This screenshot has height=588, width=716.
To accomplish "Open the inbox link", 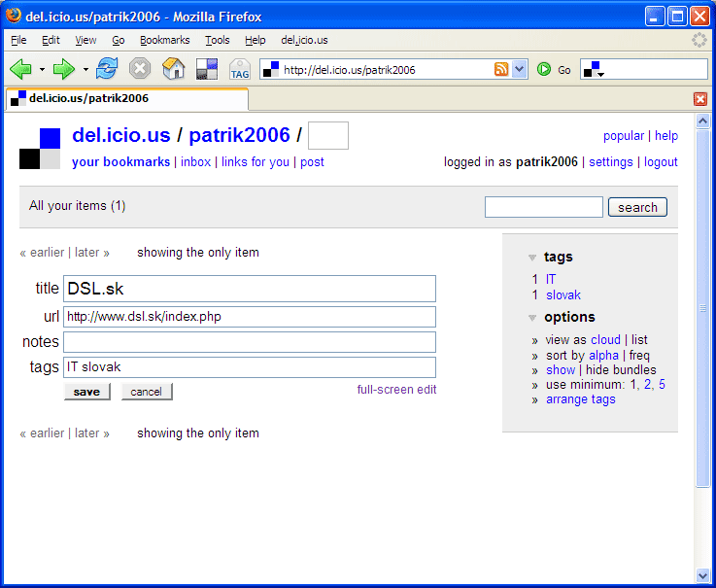I will [x=196, y=161].
